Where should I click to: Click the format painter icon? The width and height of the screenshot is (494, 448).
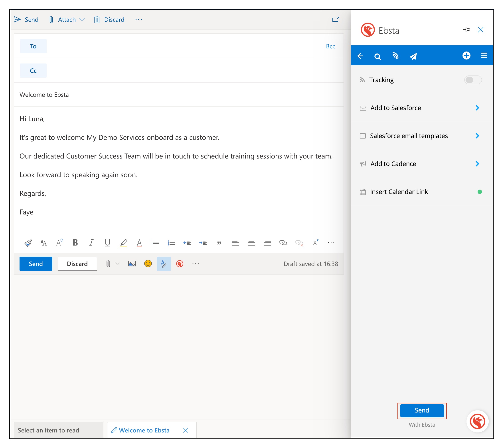[28, 243]
